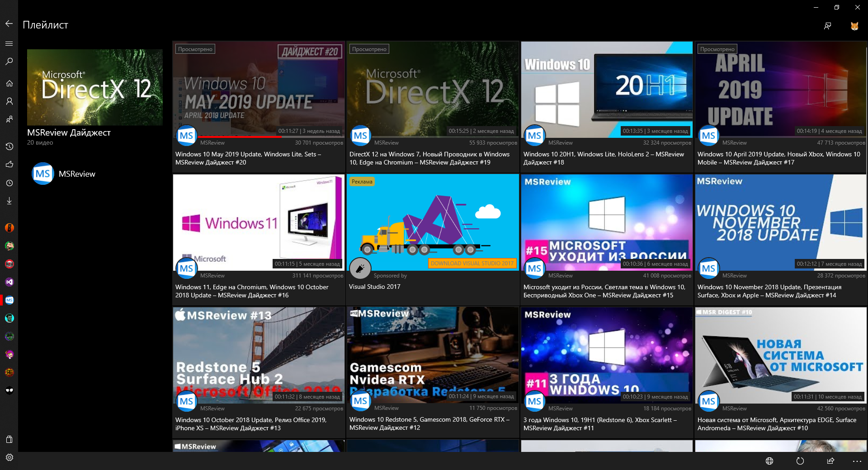Click the refresh icon in bottom bar
This screenshot has width=868, height=470.
[800, 461]
